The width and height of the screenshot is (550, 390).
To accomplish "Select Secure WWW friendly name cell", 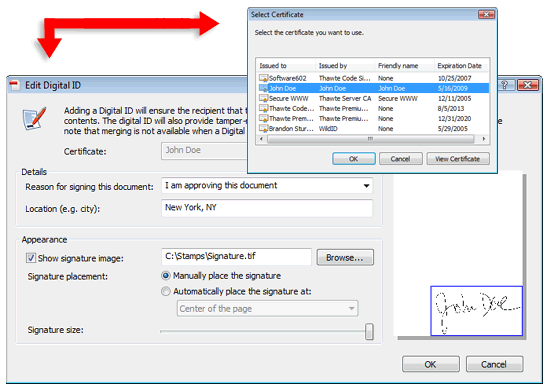I will (398, 99).
